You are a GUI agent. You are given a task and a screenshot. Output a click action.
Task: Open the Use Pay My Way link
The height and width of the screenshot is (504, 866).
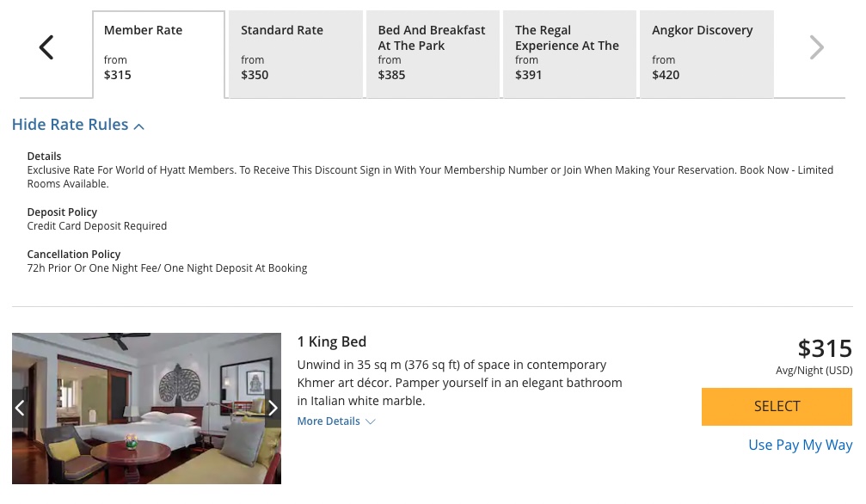coord(800,445)
